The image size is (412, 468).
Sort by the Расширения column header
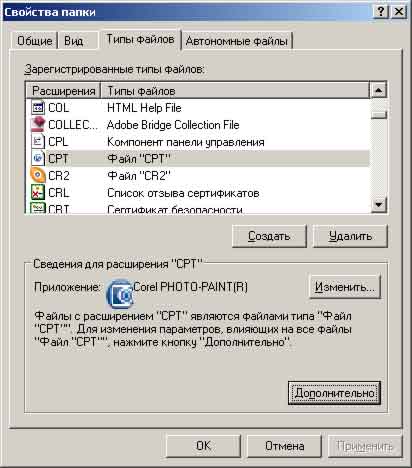[63, 91]
